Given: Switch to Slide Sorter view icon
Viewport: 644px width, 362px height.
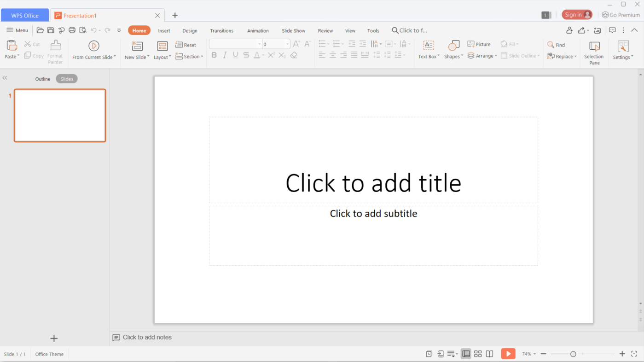Looking at the screenshot, I should point(478,353).
